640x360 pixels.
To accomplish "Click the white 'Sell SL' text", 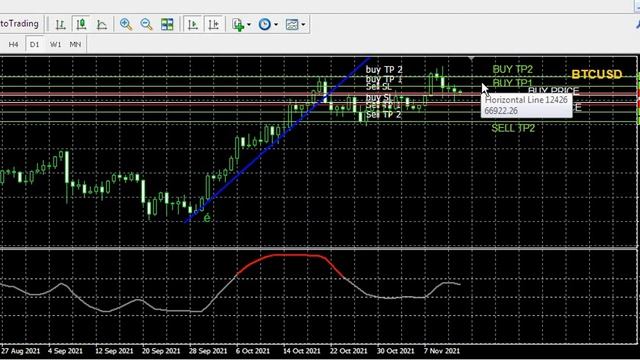I will tap(378, 87).
